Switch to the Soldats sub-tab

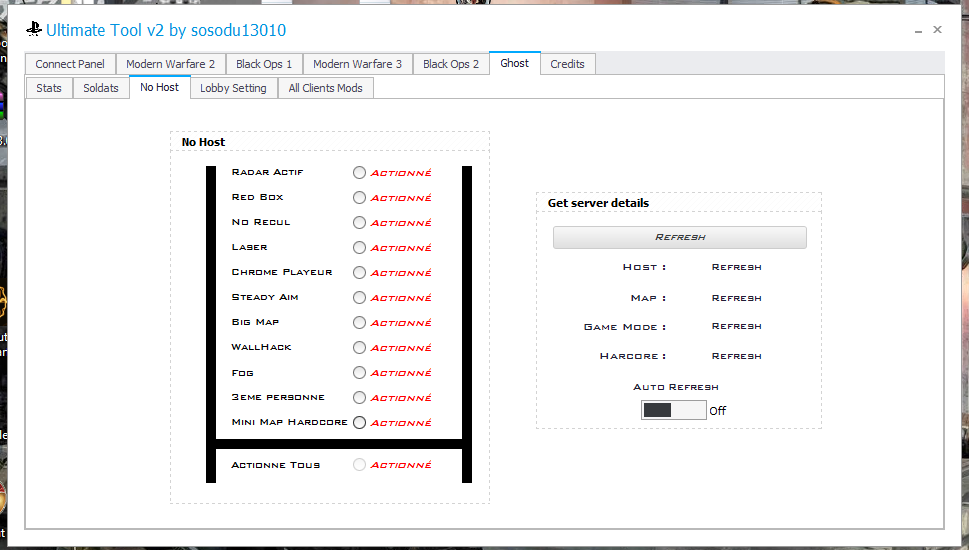point(101,88)
